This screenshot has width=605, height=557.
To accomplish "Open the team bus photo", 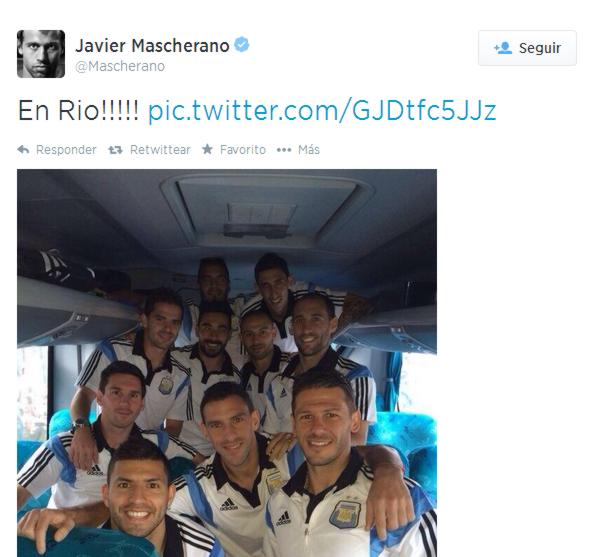I will click(227, 363).
